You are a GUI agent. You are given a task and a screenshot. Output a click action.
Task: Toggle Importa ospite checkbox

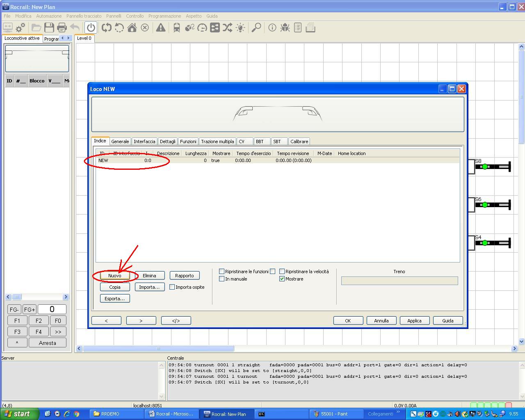172,287
